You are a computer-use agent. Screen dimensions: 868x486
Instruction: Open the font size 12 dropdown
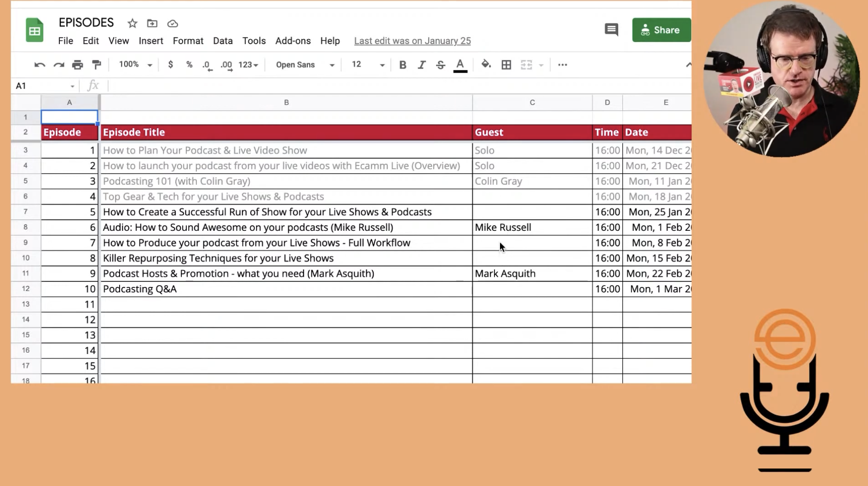(368, 65)
